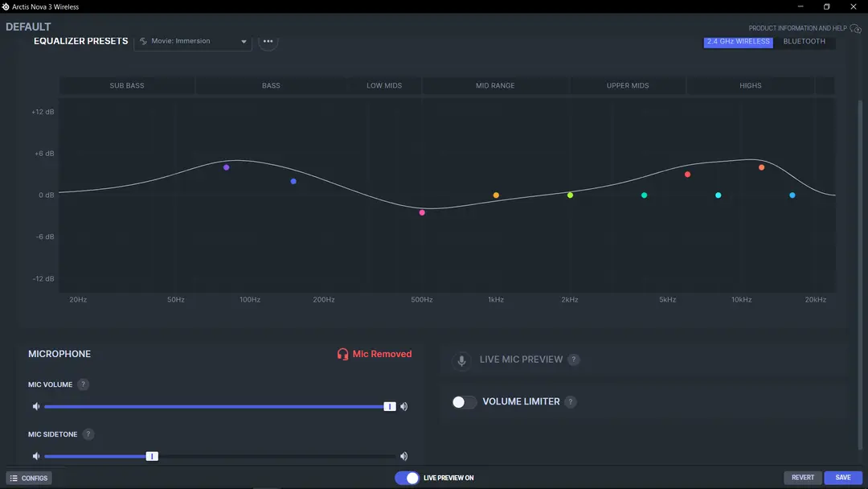Switch to Bluetooth mode

[x=805, y=42]
